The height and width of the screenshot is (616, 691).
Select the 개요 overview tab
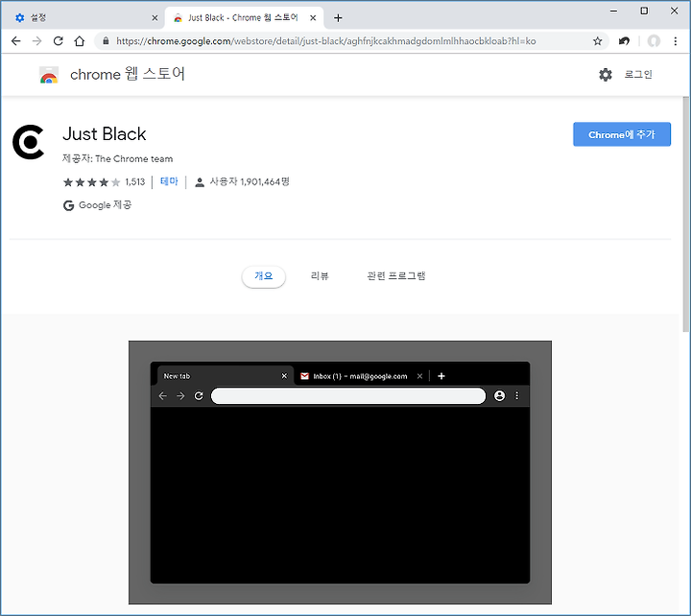(x=264, y=276)
